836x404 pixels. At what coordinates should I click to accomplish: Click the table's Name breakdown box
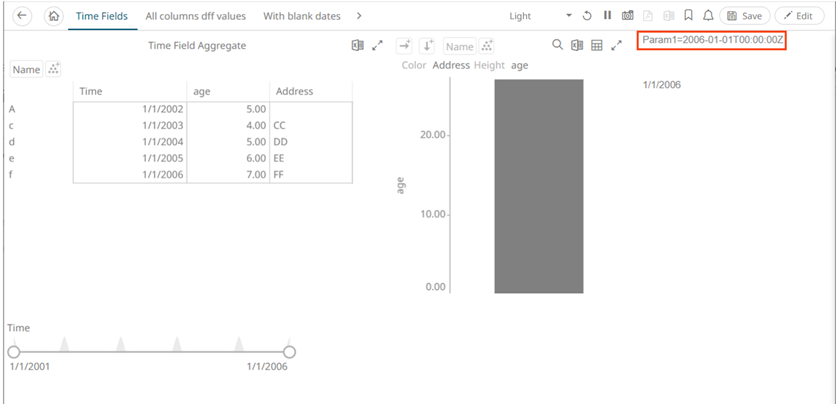click(x=26, y=69)
